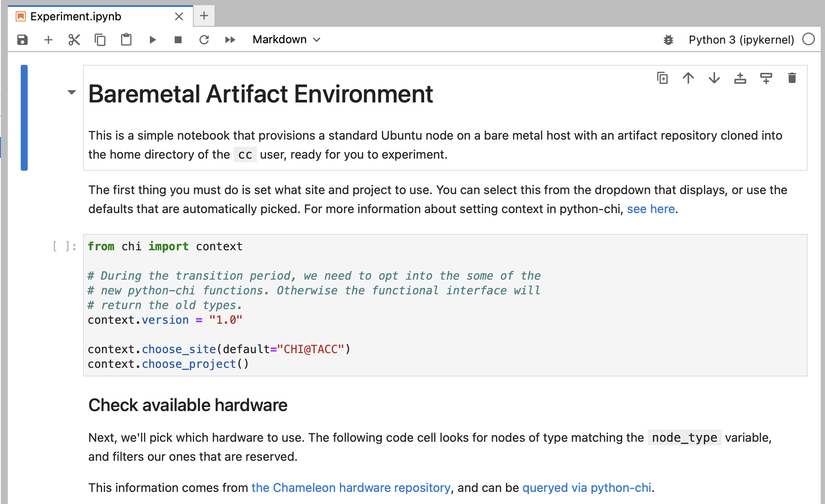
Task: Paste cell from clipboard
Action: coord(126,40)
